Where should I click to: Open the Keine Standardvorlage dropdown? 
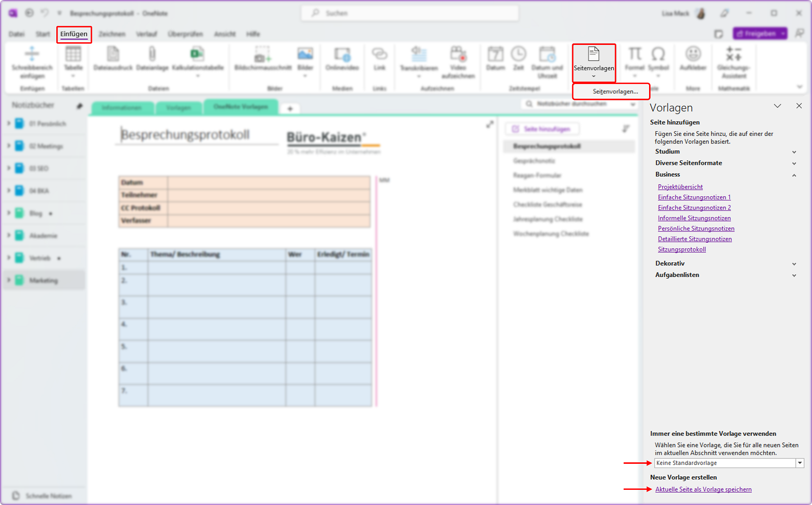pyautogui.click(x=800, y=463)
